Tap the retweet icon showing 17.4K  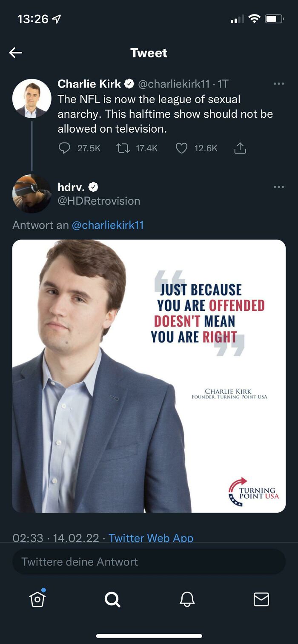123,148
